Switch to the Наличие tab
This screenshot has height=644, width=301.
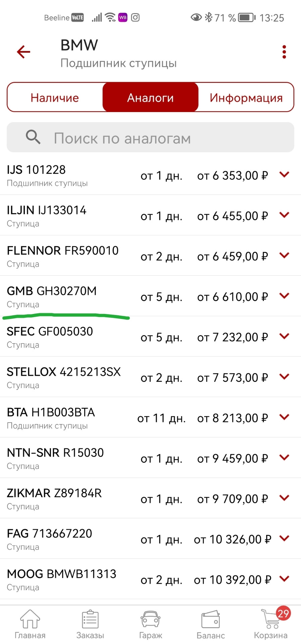(55, 98)
